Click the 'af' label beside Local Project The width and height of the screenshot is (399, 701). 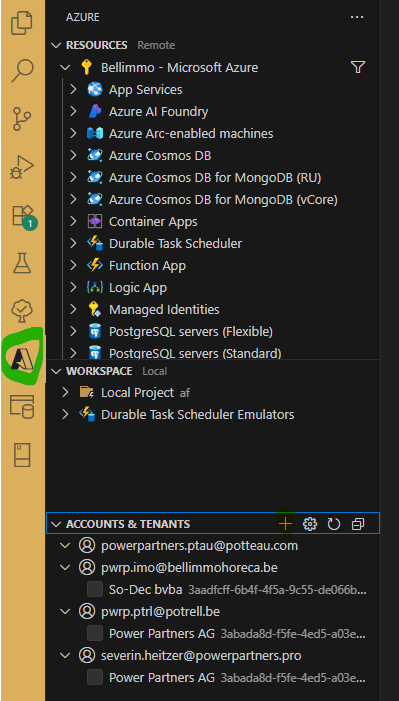click(x=185, y=393)
